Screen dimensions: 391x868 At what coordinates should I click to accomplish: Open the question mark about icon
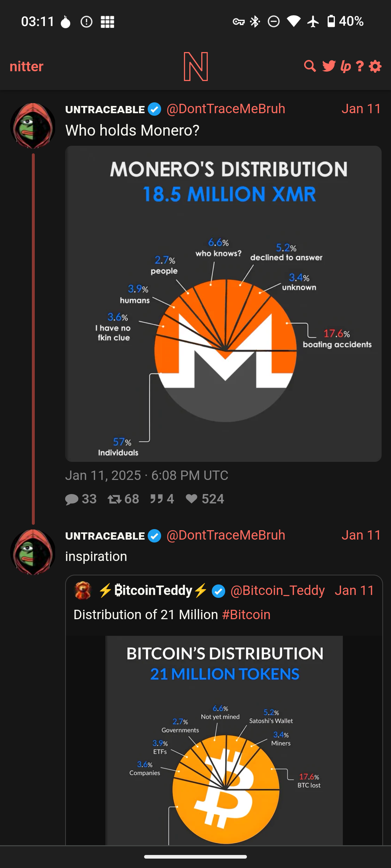click(360, 66)
